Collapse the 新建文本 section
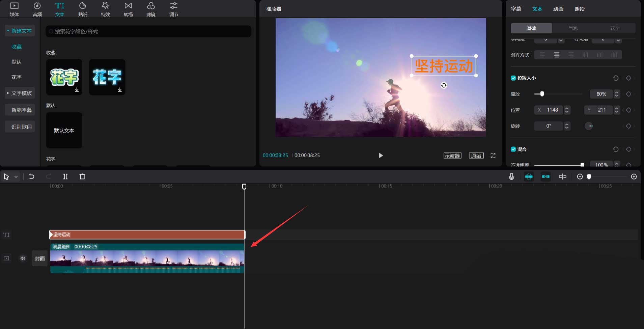 pyautogui.click(x=8, y=30)
